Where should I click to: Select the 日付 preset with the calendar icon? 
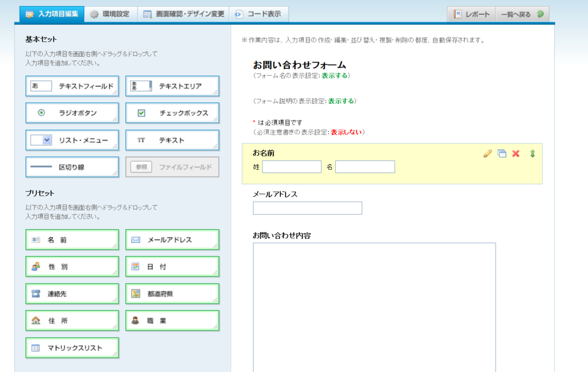(172, 266)
